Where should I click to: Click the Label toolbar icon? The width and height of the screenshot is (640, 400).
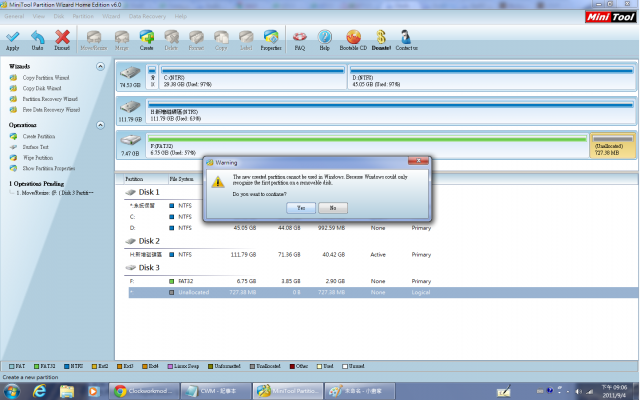[246, 37]
